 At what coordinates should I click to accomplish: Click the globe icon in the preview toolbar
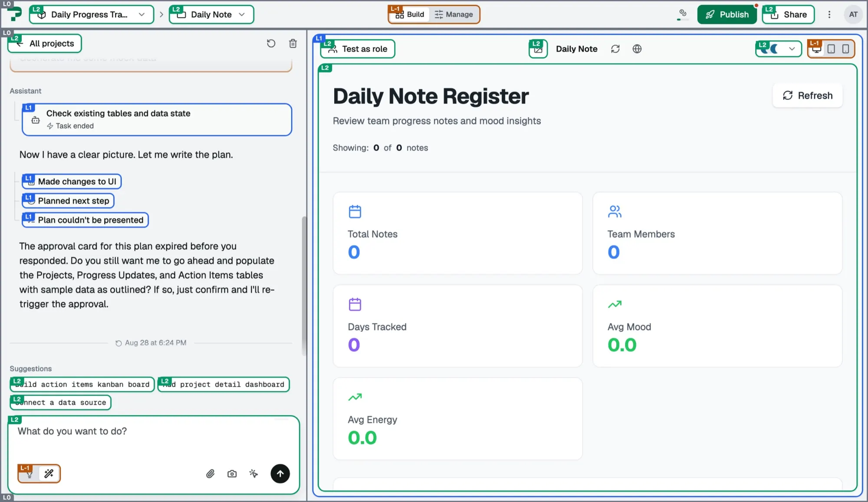[637, 49]
